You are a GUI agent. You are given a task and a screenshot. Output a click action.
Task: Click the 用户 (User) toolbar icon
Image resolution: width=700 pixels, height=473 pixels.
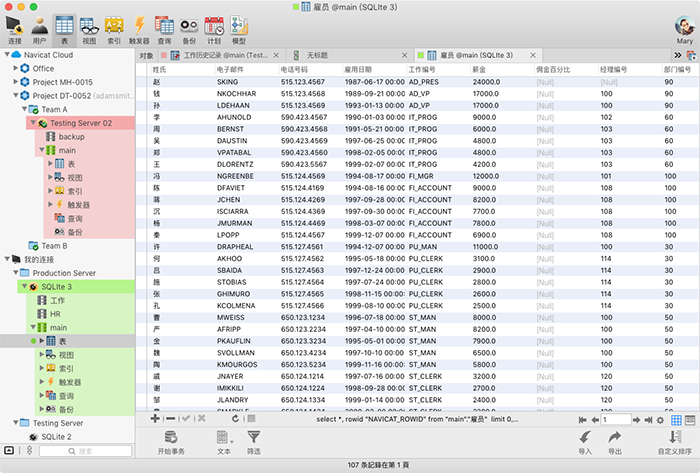[x=39, y=30]
